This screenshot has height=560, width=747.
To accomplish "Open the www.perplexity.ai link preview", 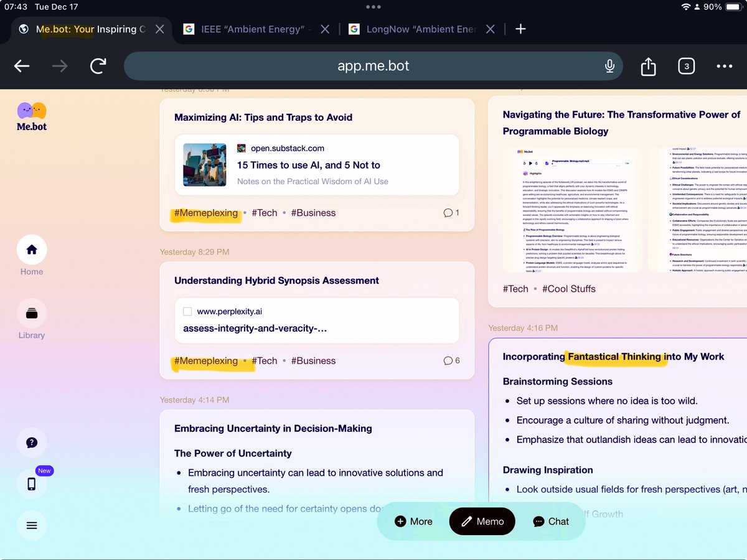I will [317, 320].
